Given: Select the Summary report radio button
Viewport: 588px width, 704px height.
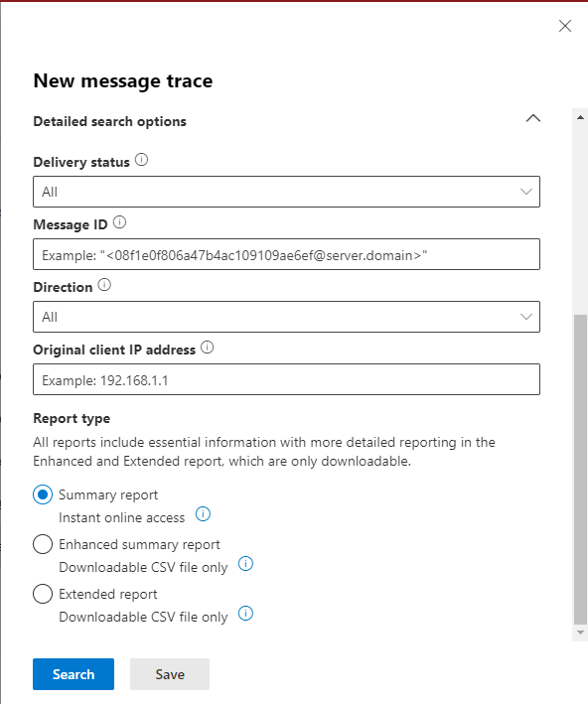Looking at the screenshot, I should coord(43,494).
